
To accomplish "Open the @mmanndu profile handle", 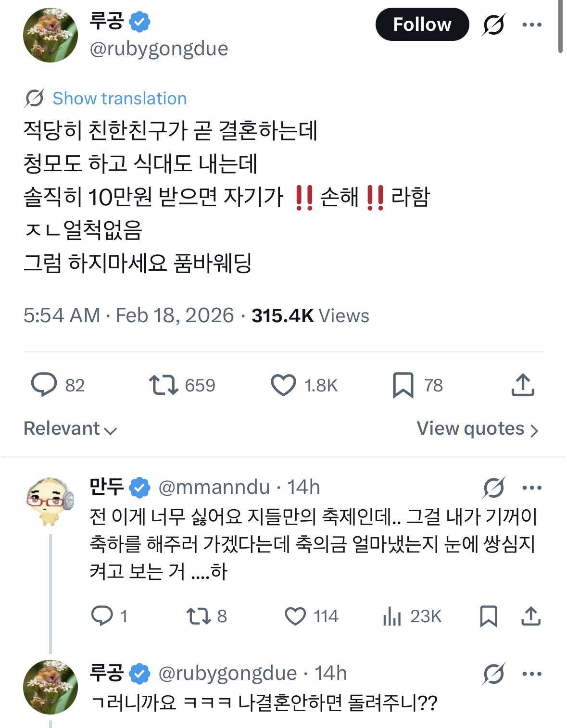I will pyautogui.click(x=214, y=488).
